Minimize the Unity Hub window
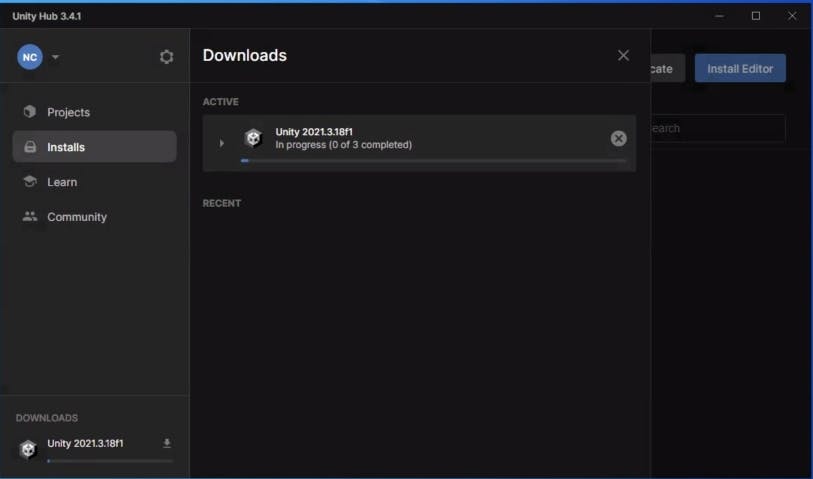Screen dimensions: 813x479 click(x=719, y=16)
